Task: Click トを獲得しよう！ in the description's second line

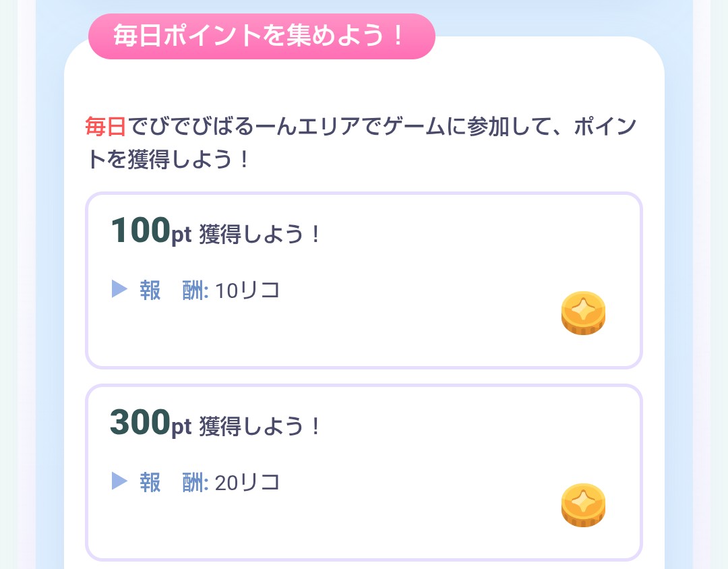Action: click(x=169, y=159)
